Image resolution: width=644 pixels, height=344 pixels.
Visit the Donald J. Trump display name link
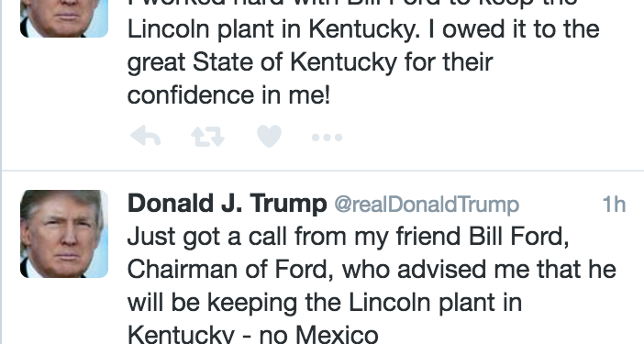pyautogui.click(x=228, y=204)
